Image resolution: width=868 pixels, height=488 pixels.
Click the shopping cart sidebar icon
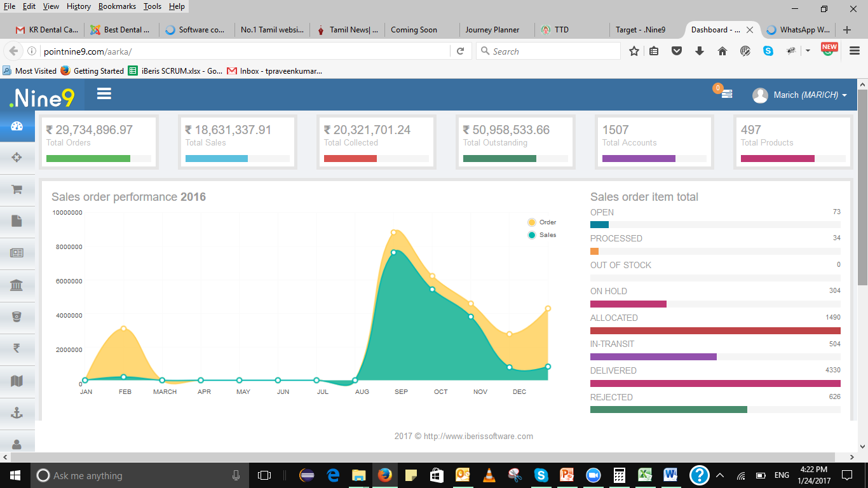(17, 189)
